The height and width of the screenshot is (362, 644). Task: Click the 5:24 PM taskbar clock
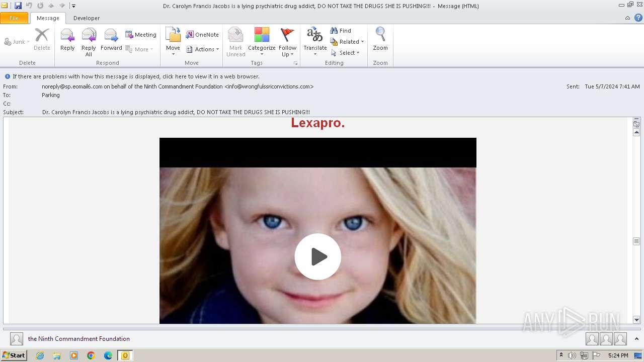point(618,355)
